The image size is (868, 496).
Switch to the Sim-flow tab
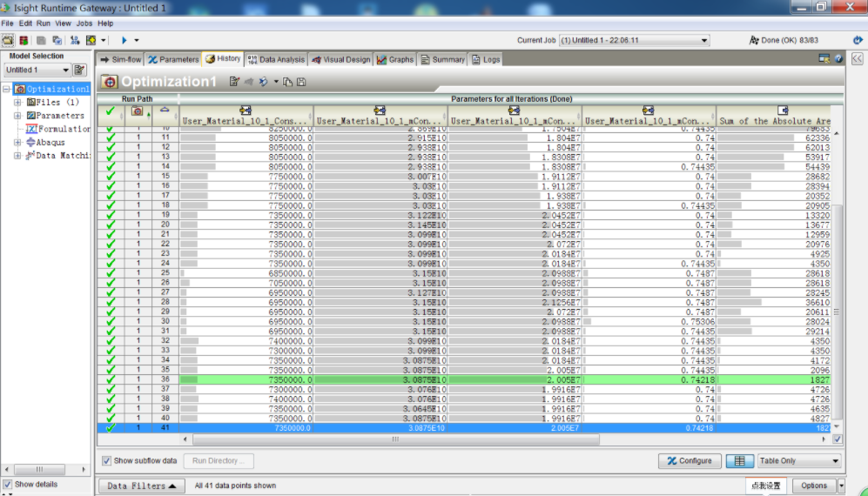[121, 59]
